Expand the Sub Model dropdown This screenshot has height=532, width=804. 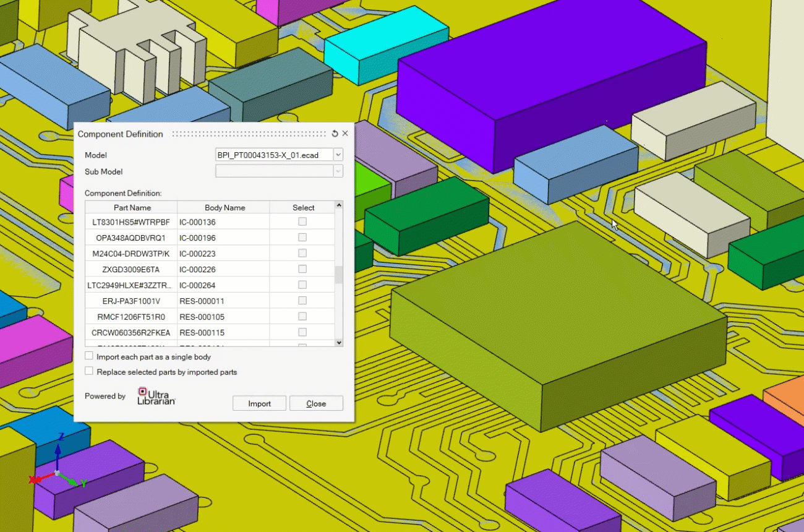tap(338, 172)
